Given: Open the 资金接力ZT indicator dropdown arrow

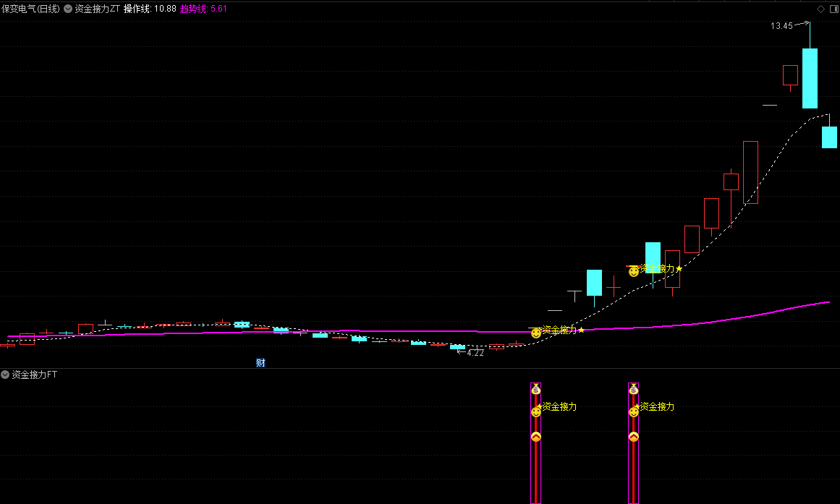Looking at the screenshot, I should [68, 9].
